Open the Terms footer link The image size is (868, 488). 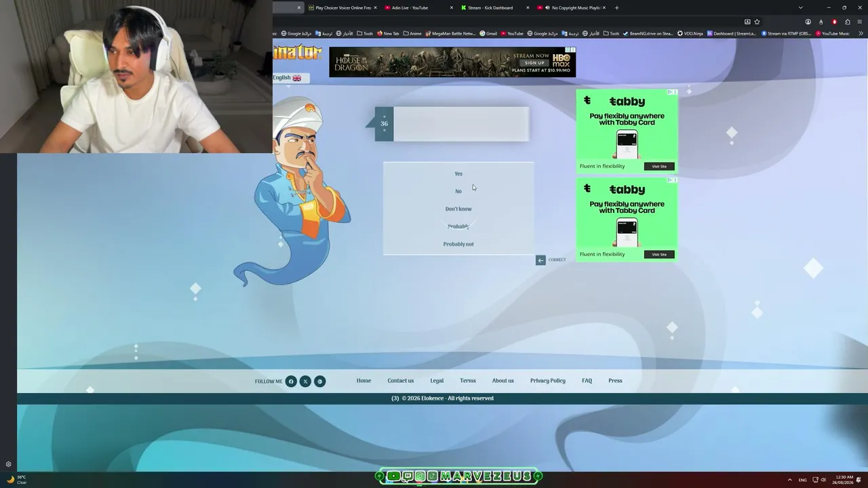click(x=468, y=381)
